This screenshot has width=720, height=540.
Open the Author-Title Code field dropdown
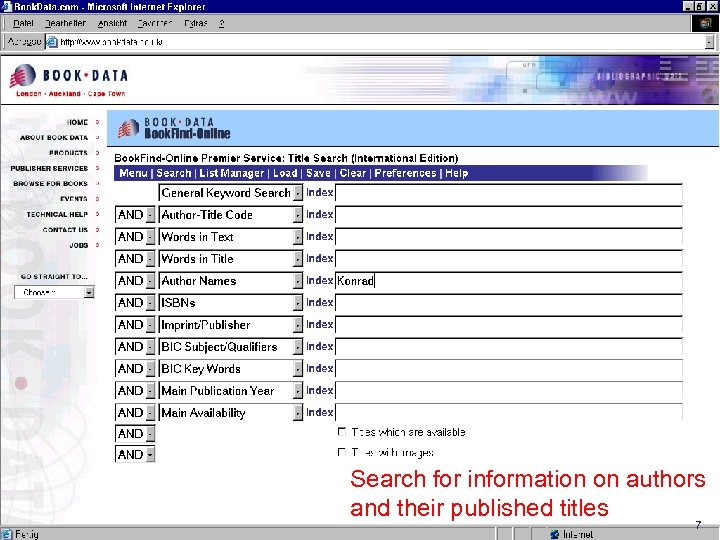298,215
